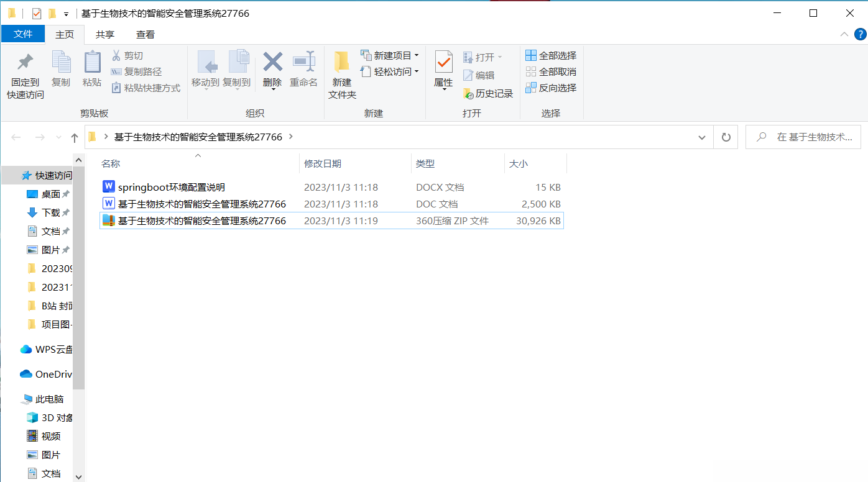Click the Back navigation arrow
This screenshot has height=482, width=868.
click(16, 137)
